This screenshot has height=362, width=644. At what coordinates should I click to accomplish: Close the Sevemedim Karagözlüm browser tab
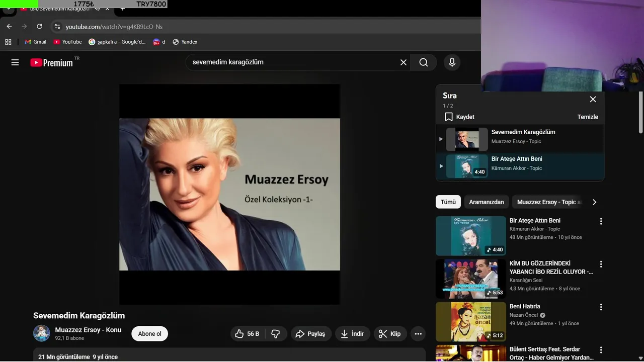tap(107, 9)
